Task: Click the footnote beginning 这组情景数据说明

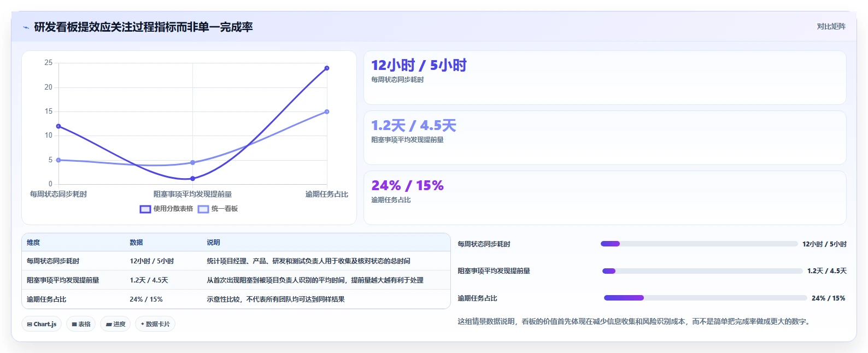Action: coord(635,322)
